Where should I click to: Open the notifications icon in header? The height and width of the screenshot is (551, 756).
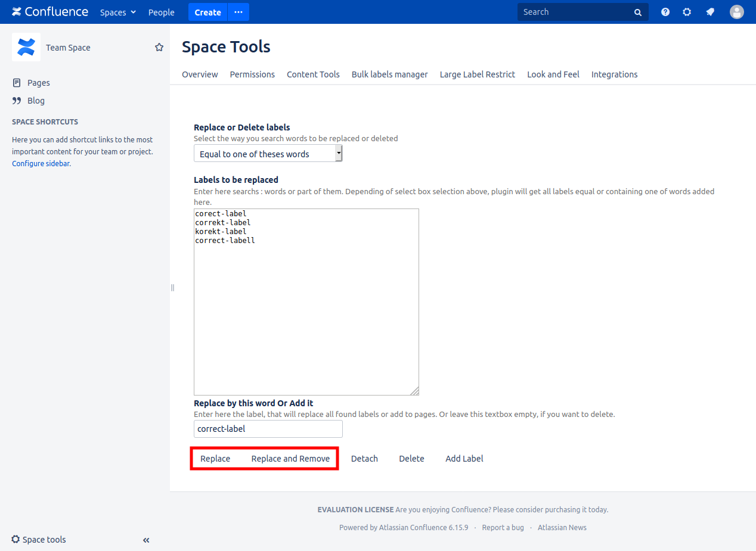710,12
